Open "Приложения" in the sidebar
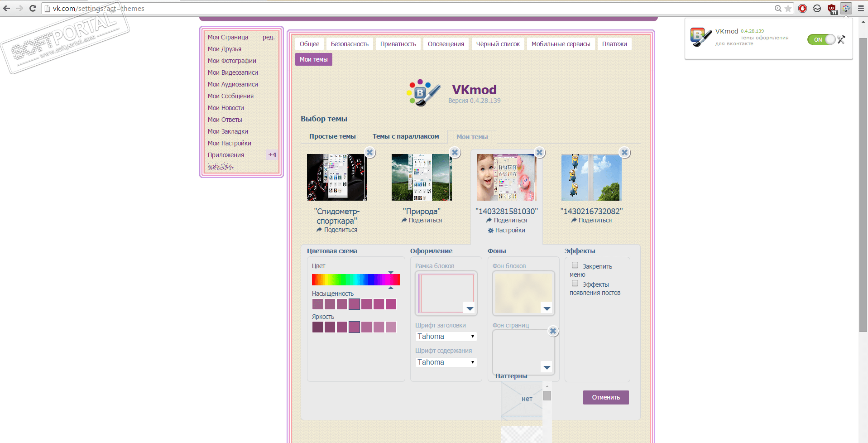868x443 pixels. [x=226, y=155]
